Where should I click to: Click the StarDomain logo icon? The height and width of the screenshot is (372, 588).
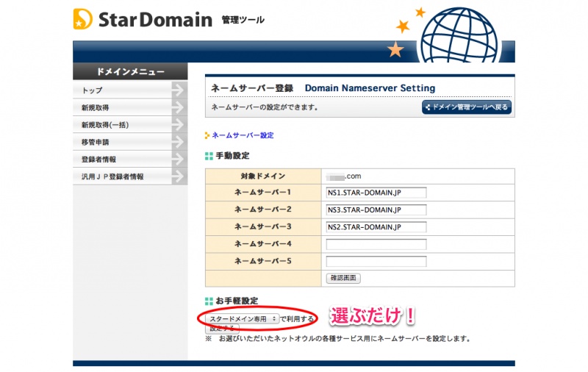coord(82,19)
